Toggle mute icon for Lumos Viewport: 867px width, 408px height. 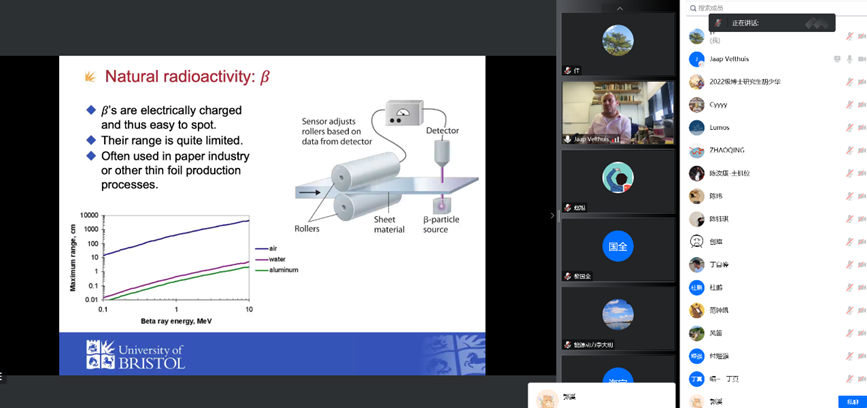pyautogui.click(x=850, y=128)
